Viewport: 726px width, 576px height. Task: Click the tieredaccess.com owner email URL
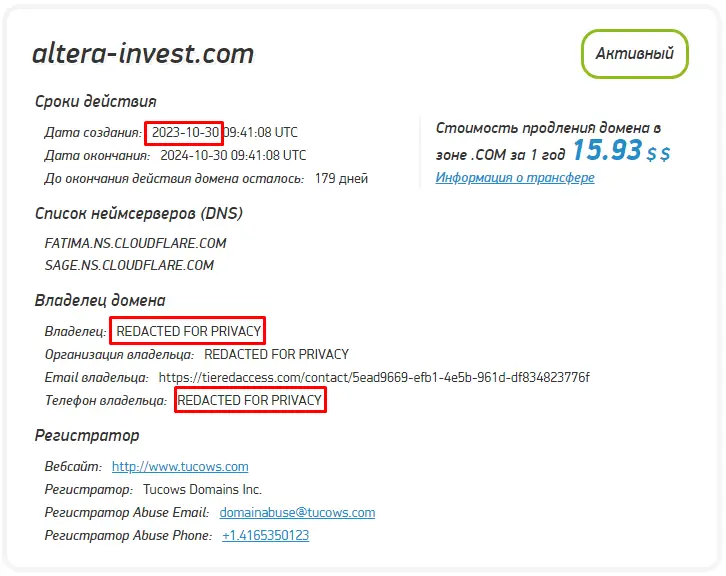374,377
